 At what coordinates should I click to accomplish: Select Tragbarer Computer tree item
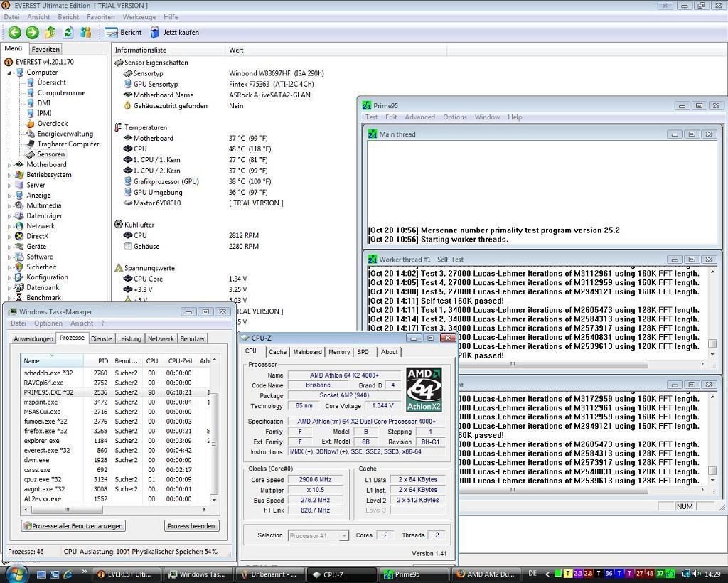[68, 144]
